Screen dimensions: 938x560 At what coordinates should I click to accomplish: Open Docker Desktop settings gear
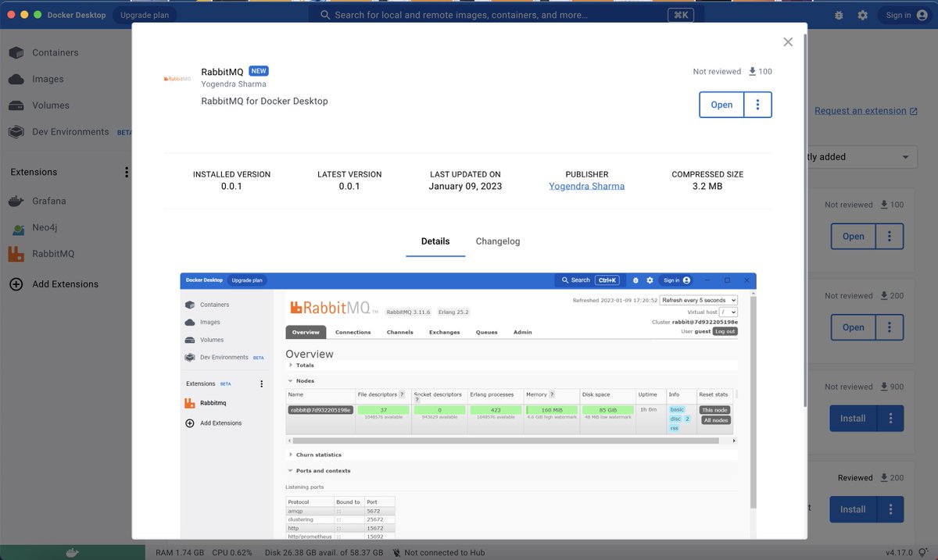[x=863, y=15]
